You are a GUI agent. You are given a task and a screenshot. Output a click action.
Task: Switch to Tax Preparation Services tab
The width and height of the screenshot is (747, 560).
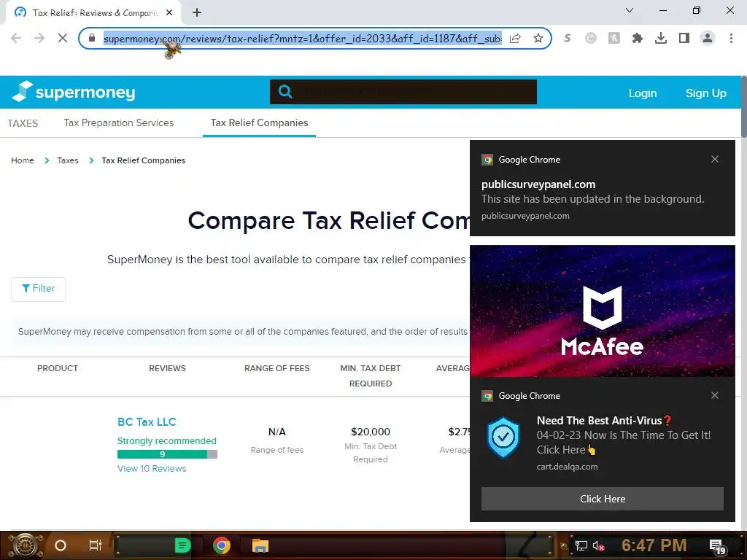coord(119,122)
